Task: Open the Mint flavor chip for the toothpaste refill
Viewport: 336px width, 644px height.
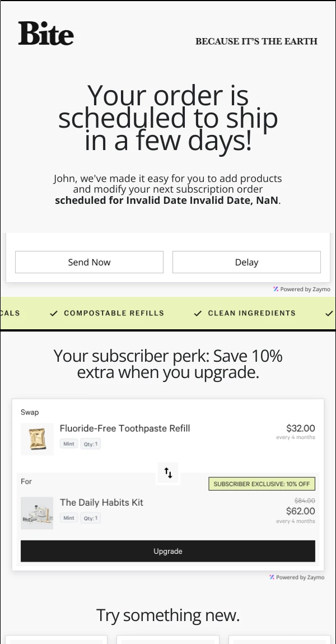Action: pyautogui.click(x=68, y=443)
